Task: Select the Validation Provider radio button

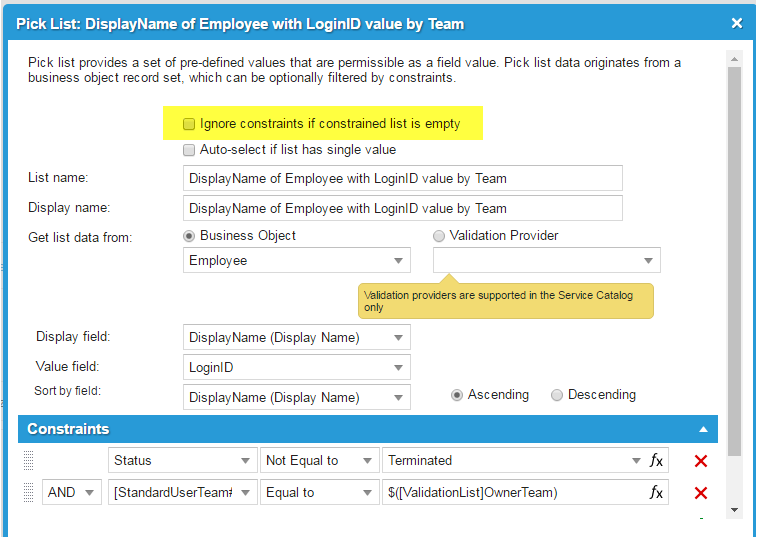Action: 439,236
